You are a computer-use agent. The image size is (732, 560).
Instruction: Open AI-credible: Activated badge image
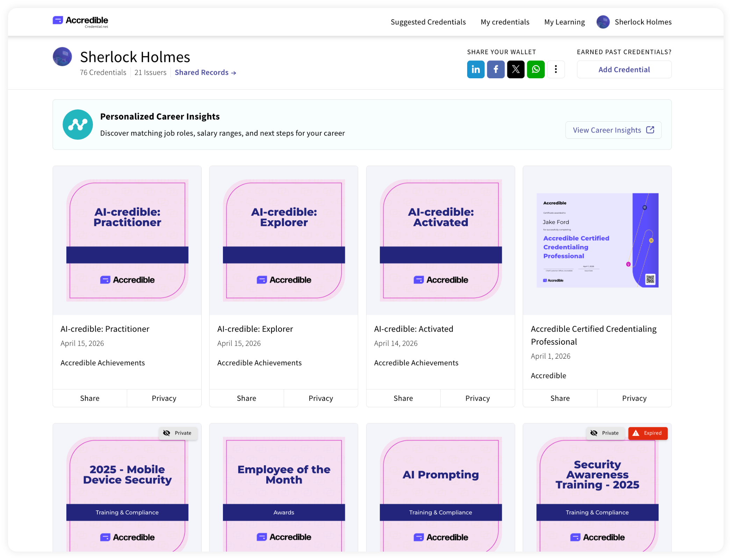tap(441, 240)
